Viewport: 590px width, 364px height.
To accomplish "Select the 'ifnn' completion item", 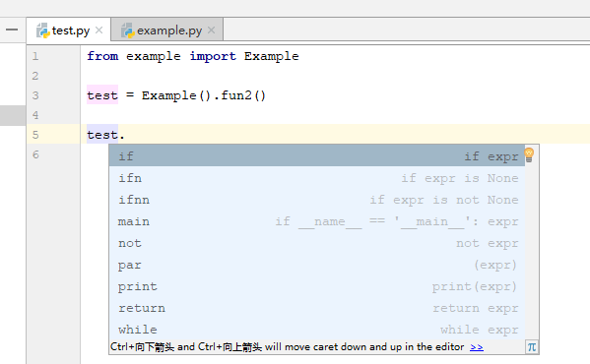I will click(317, 200).
